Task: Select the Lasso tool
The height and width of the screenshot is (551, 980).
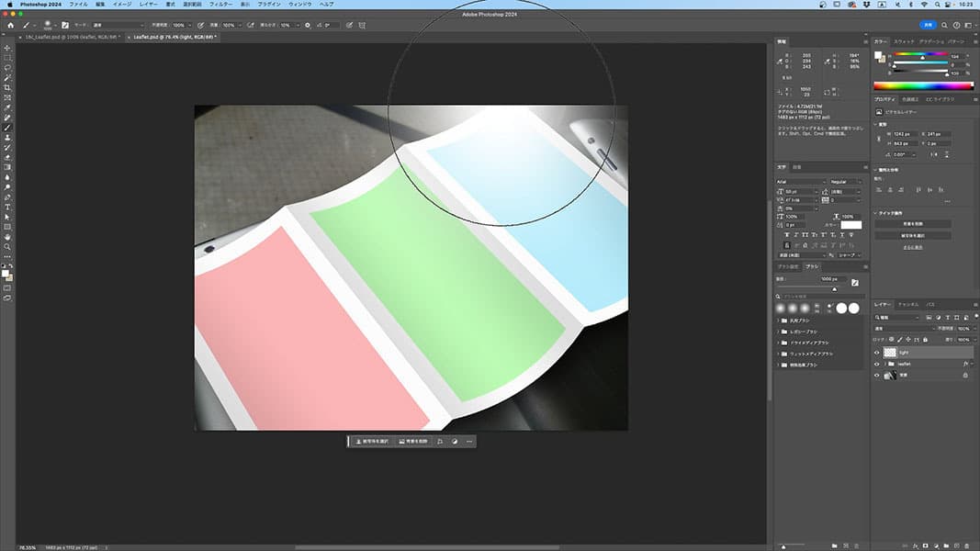Action: (8, 68)
